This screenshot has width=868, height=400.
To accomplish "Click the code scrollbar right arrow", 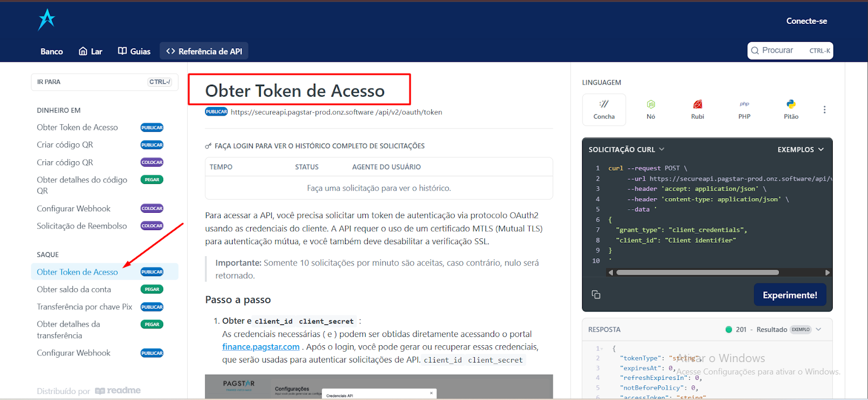I will pyautogui.click(x=827, y=272).
